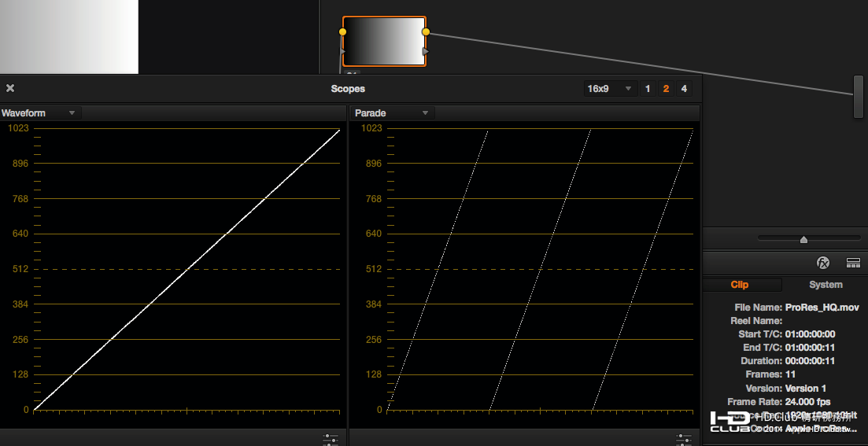Close the Scopes panel

click(x=10, y=89)
